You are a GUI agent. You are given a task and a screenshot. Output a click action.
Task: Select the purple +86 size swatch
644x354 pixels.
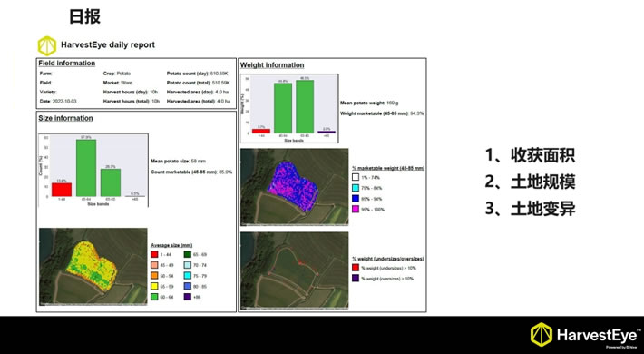pos(188,297)
